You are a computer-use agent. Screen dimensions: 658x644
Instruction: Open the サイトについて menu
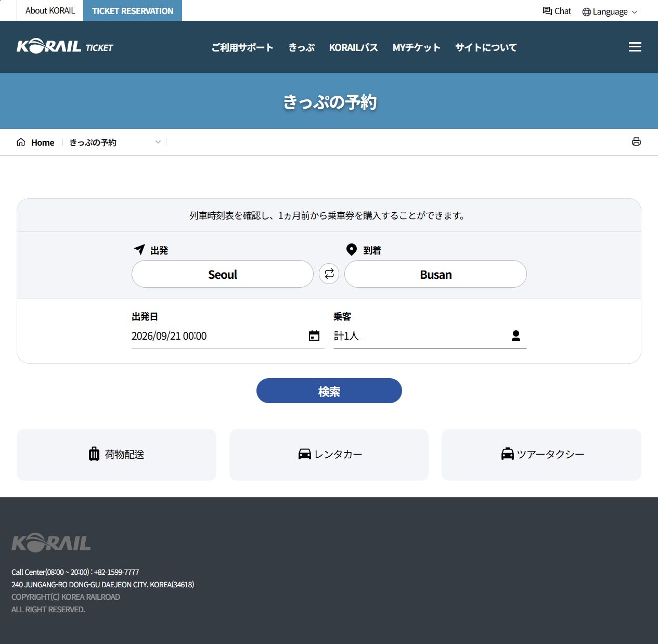click(x=486, y=47)
